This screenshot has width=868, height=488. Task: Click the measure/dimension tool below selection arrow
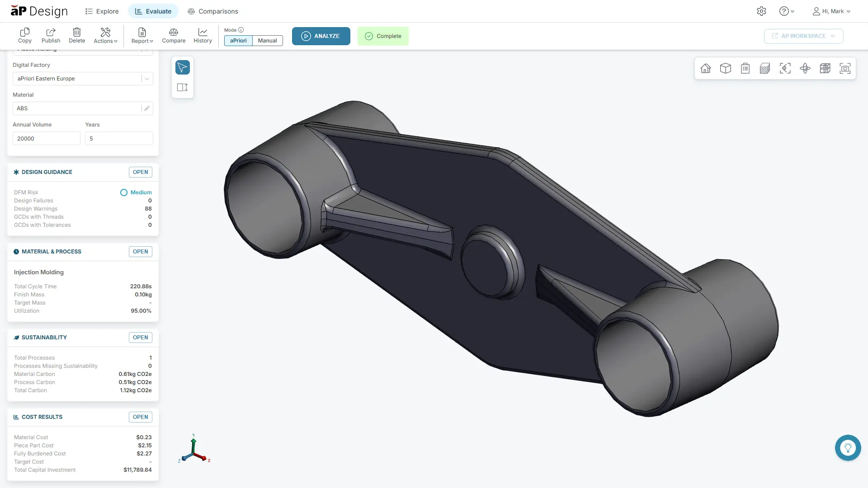pos(182,87)
